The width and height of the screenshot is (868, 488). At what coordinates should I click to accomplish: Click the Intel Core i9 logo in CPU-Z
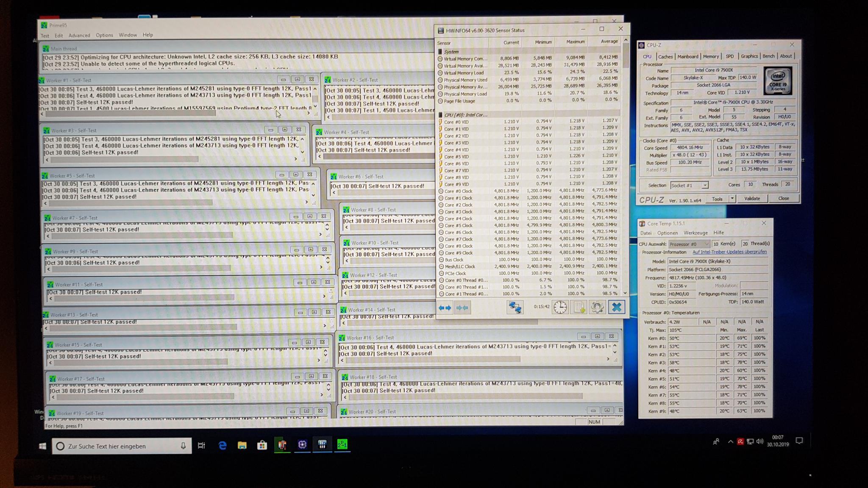click(778, 80)
